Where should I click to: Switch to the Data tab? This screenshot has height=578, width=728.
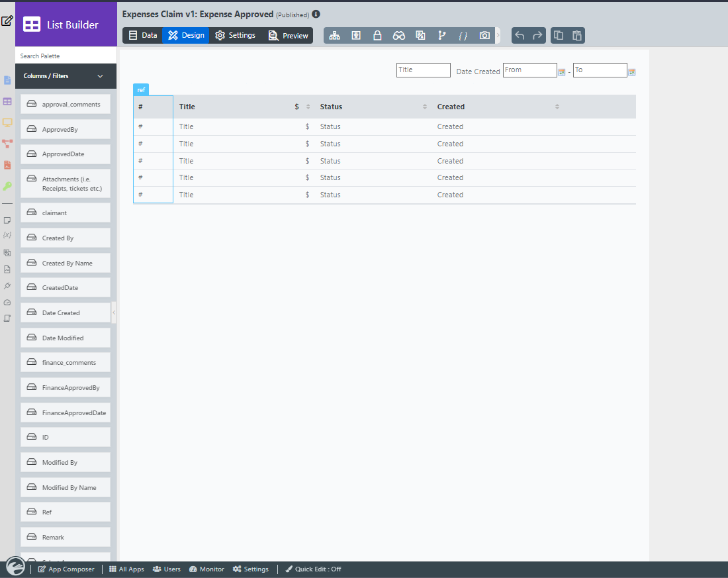143,36
